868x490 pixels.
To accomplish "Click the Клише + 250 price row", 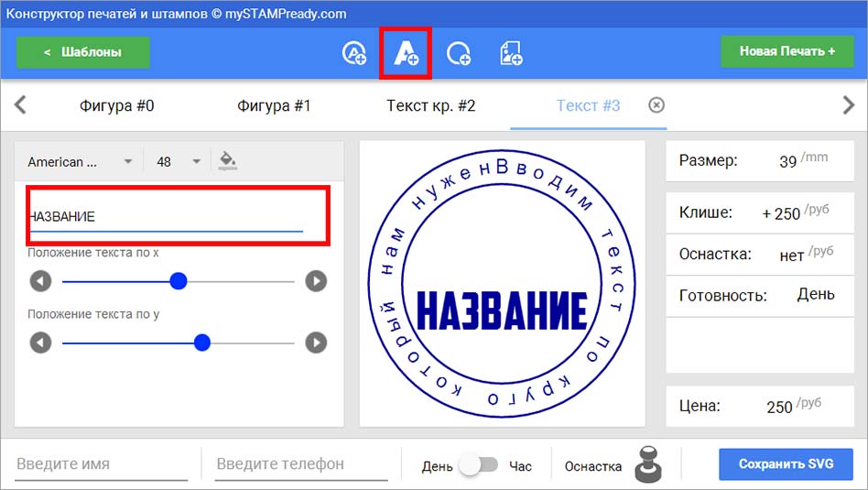I will click(760, 213).
